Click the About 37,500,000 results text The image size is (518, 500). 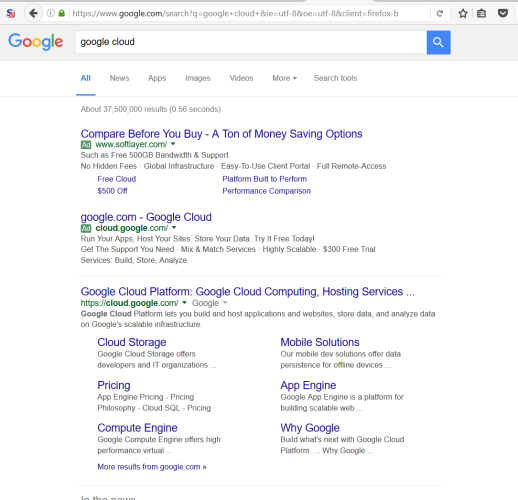151,109
